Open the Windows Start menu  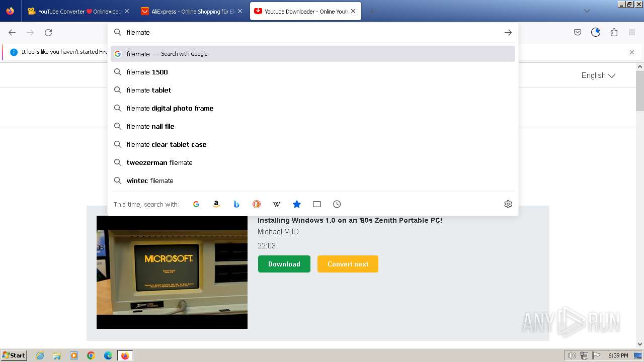click(x=14, y=355)
